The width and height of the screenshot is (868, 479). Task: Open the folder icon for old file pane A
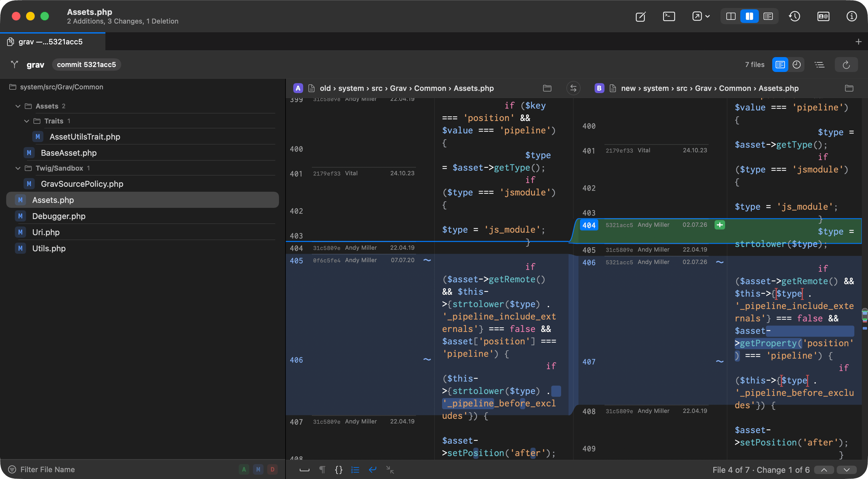tap(547, 88)
